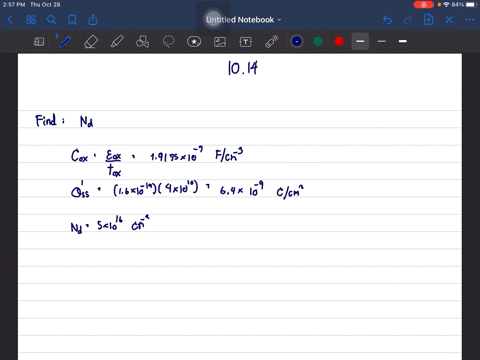Select the Pen tool
Screen dimensions: 480x360
tap(65, 41)
